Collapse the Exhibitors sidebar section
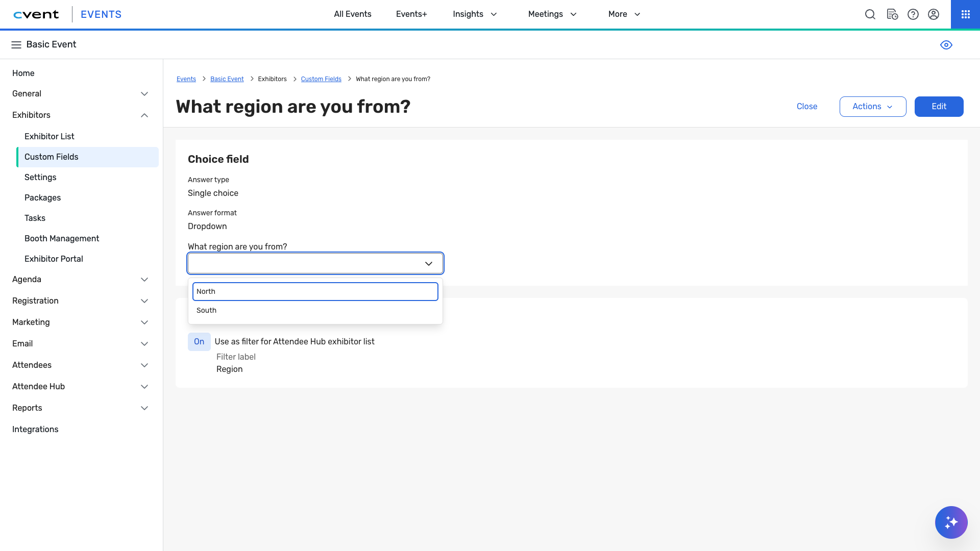The image size is (980, 551). pos(144,115)
